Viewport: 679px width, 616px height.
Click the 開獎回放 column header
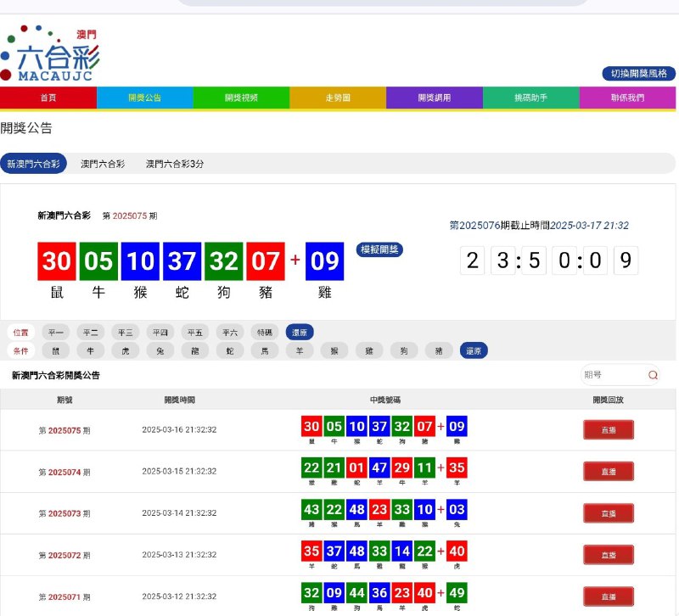point(608,400)
